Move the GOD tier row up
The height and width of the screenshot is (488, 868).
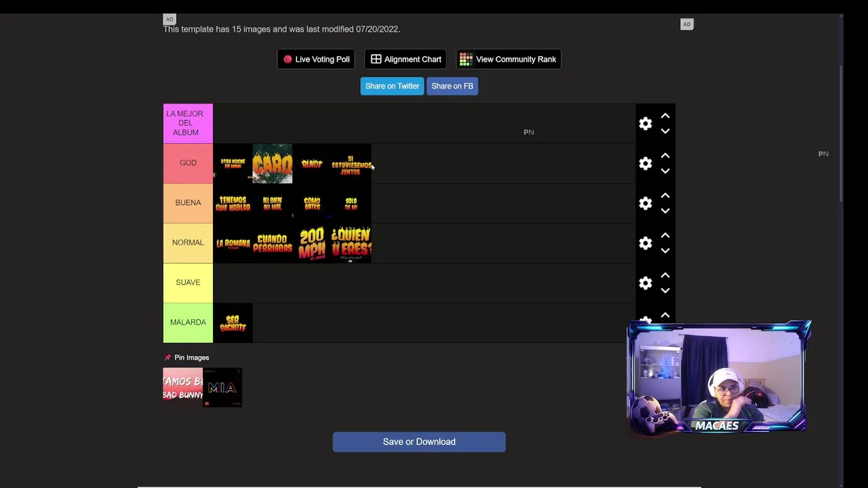665,156
